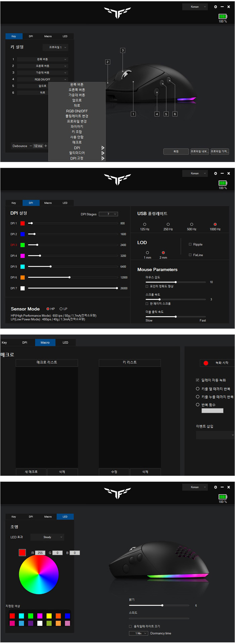Image resolution: width=235 pixels, height=644 pixels.
Task: Increase Debounce time with the plus button
Action: pos(46,146)
